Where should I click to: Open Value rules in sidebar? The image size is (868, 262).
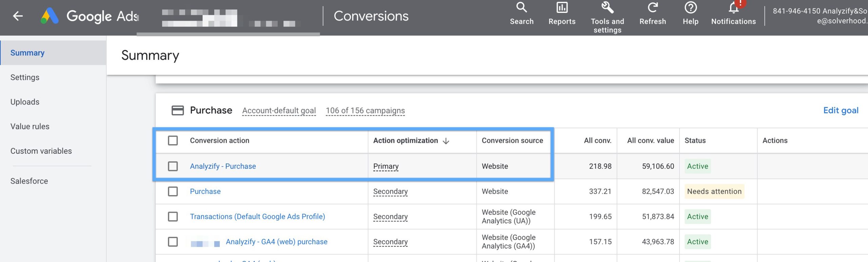coord(30,126)
